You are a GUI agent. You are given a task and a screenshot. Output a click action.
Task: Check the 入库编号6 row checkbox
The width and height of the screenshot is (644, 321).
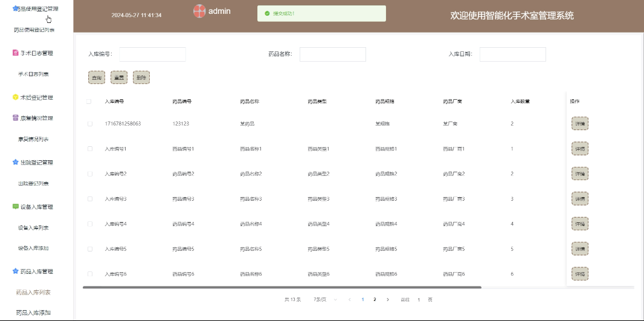pos(90,274)
